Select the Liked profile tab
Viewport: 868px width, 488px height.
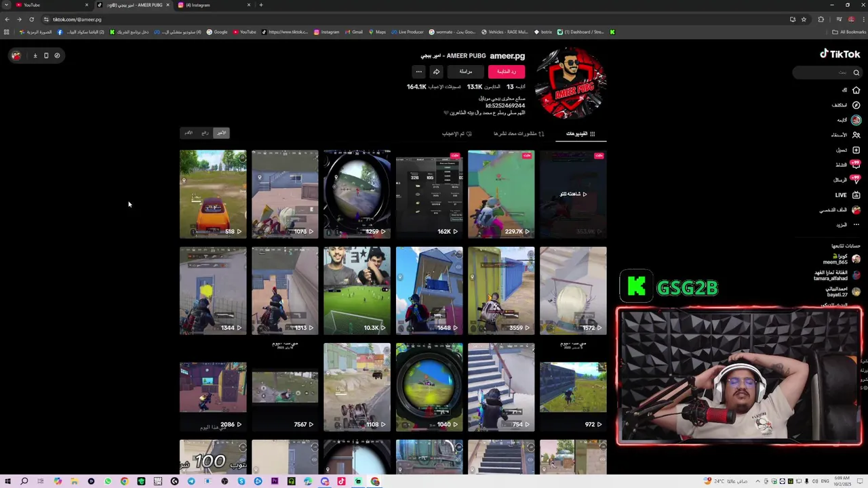[457, 134]
